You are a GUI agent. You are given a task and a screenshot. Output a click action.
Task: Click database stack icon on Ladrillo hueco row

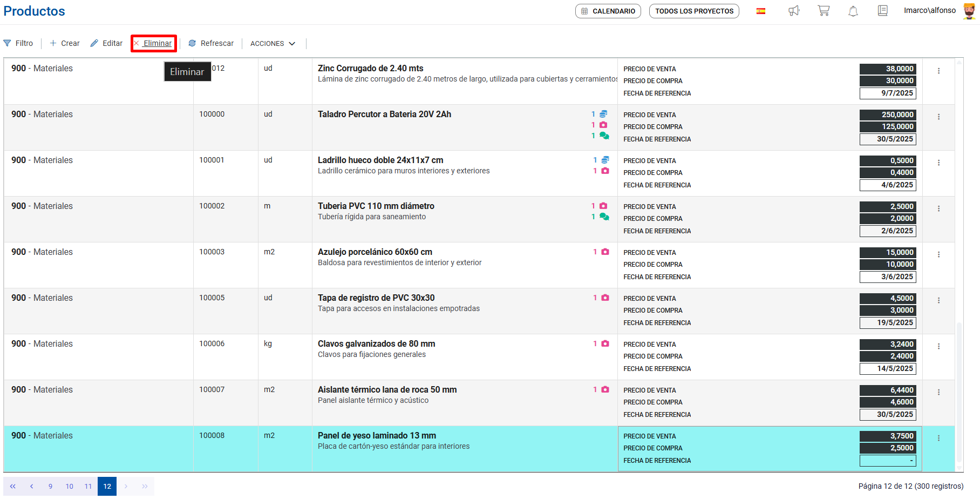pos(605,160)
